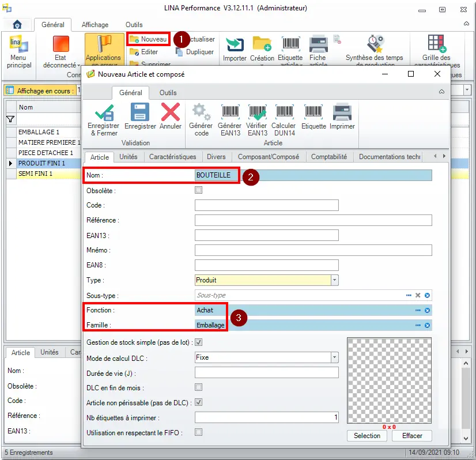Select the MATIERE PREMIERE 1 row
This screenshot has width=476, height=460.
[44, 142]
